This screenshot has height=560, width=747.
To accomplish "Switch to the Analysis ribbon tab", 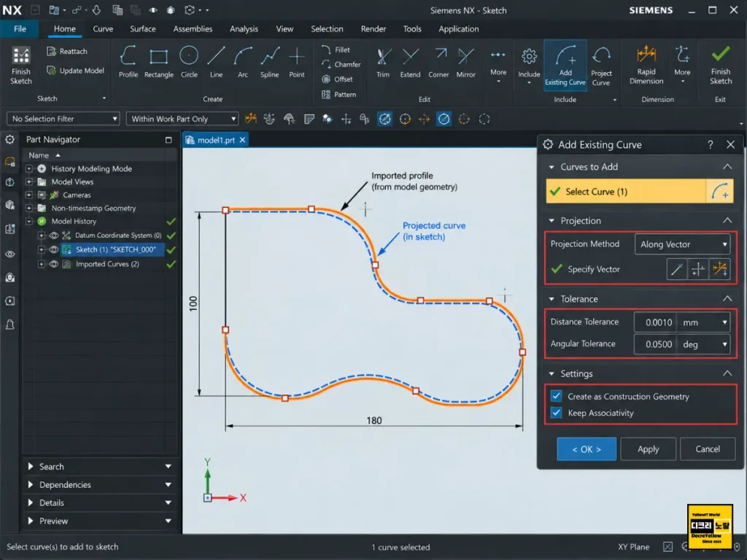I will click(244, 28).
